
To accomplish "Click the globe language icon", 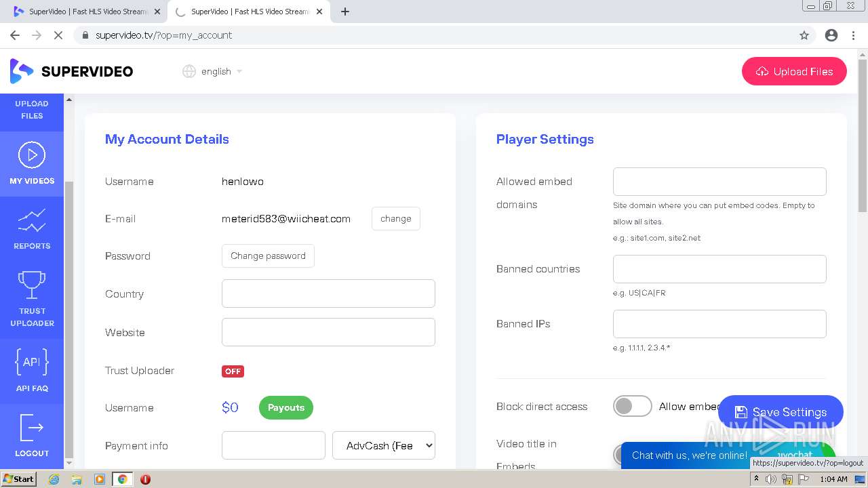I will click(189, 71).
